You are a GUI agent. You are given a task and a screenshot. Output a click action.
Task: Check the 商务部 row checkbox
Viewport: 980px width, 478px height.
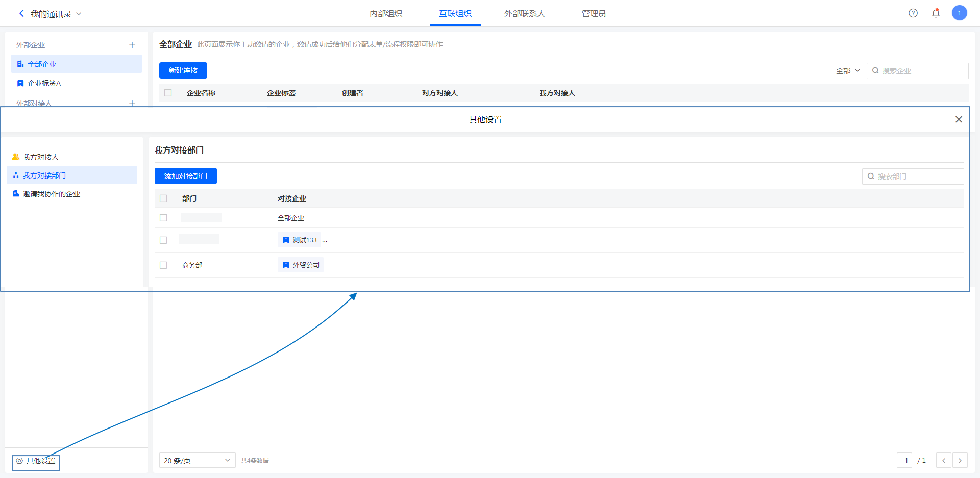point(163,265)
